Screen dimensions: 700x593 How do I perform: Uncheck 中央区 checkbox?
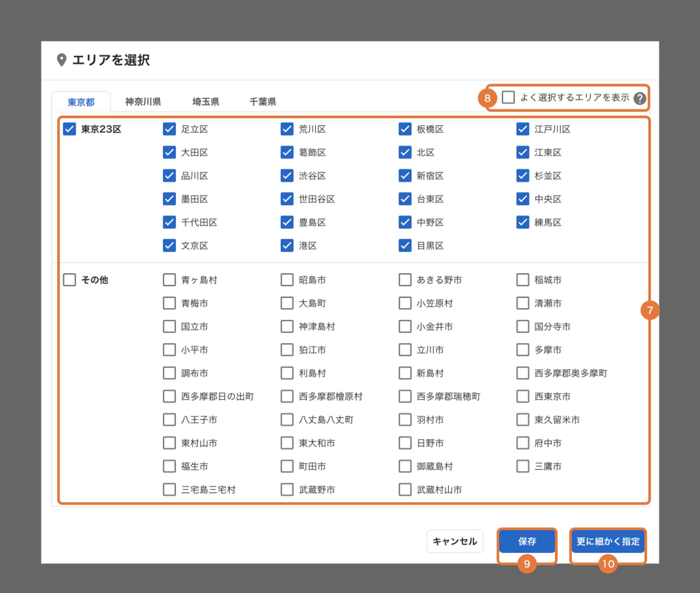pos(523,199)
